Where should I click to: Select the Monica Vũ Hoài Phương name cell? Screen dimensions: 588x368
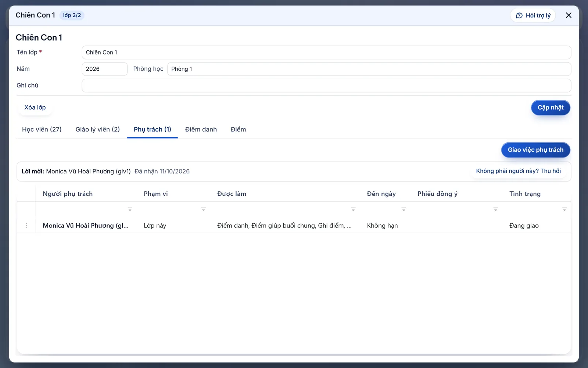pos(86,226)
